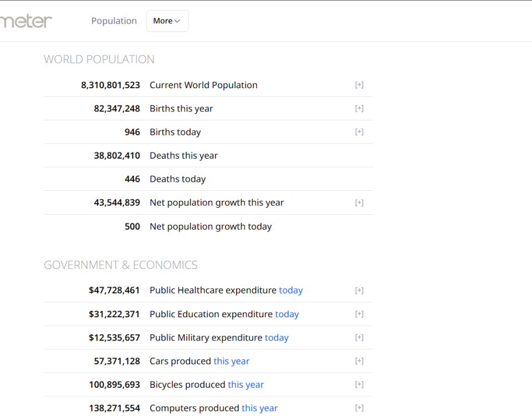Click 'this year' next to Computers produced
Viewport: 532px width, 416px height.
[x=259, y=408]
